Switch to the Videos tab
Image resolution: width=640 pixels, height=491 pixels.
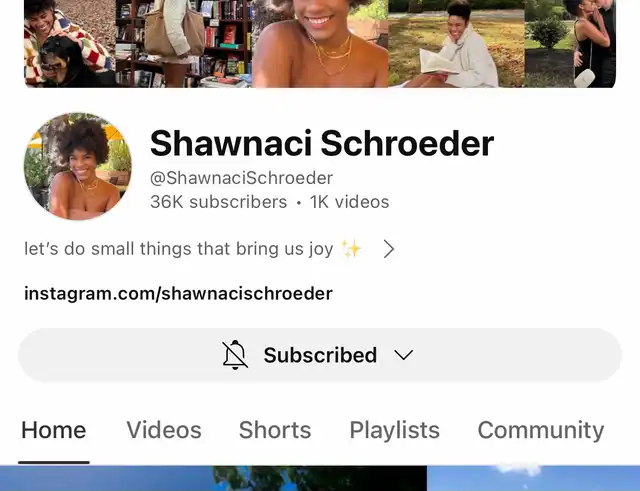(x=164, y=430)
